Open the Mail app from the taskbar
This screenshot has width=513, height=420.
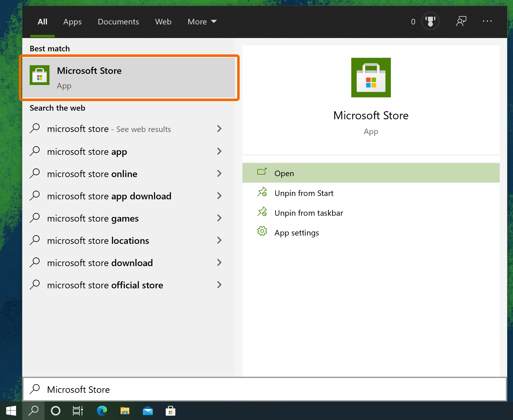point(148,411)
